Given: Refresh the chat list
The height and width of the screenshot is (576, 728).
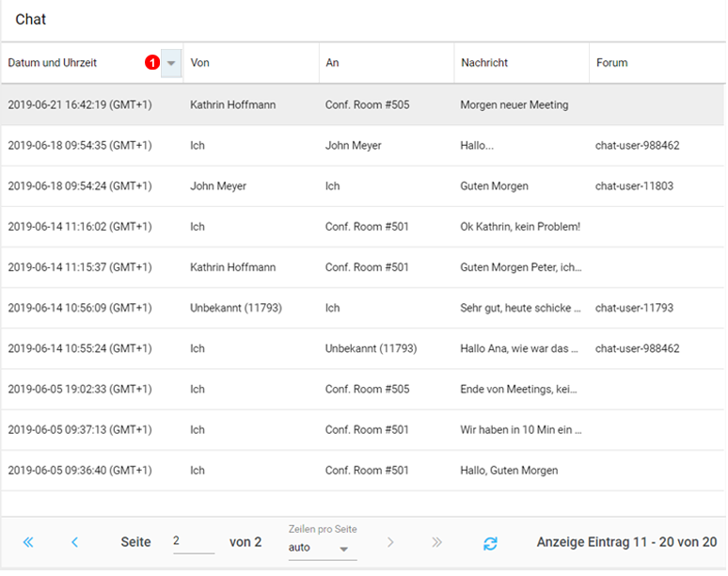Looking at the screenshot, I should pyautogui.click(x=490, y=543).
